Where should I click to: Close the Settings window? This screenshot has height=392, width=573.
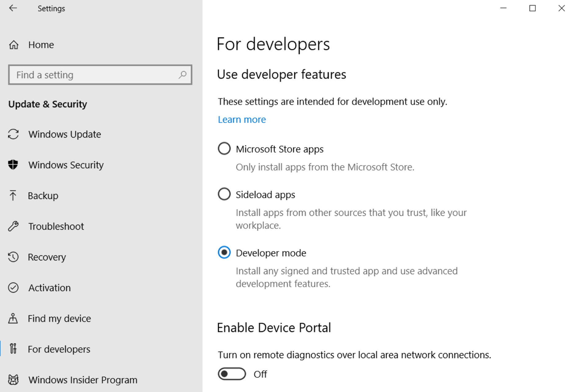561,8
